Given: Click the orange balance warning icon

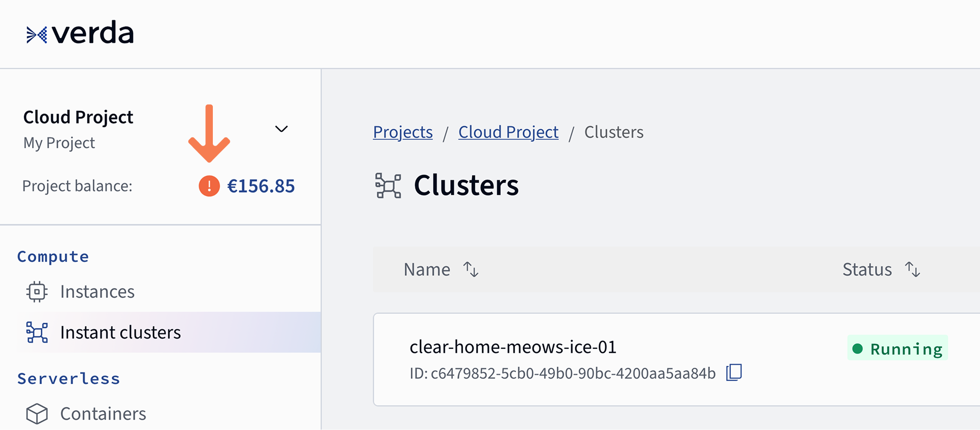Looking at the screenshot, I should [x=209, y=186].
